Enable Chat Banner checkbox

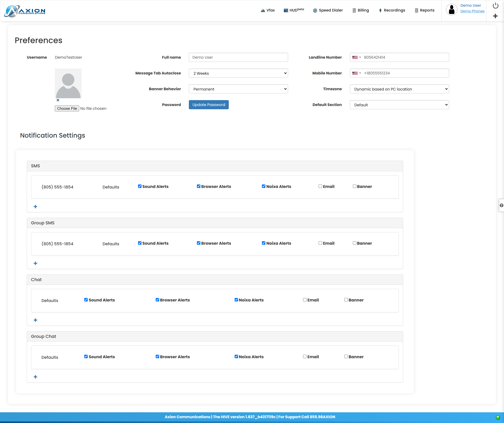click(x=346, y=300)
